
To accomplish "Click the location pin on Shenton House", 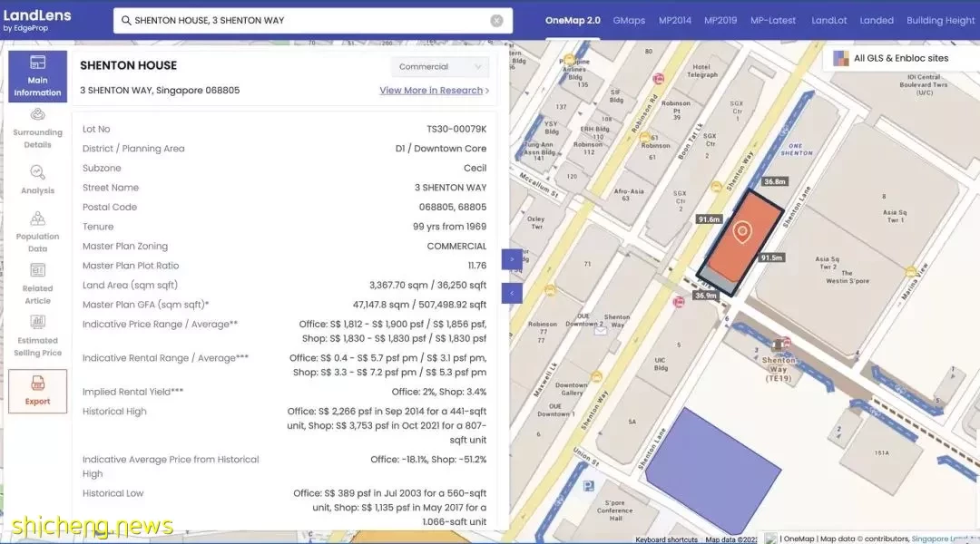I will tap(742, 231).
